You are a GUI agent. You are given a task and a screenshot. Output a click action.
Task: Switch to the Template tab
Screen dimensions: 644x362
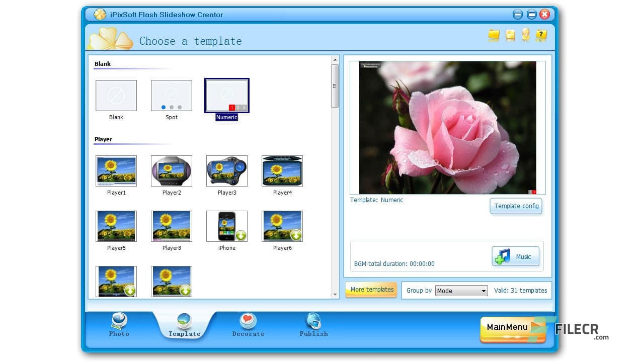(184, 324)
